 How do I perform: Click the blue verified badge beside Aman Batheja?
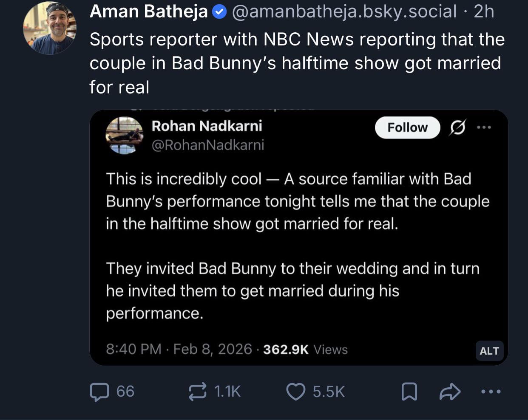coord(219,12)
